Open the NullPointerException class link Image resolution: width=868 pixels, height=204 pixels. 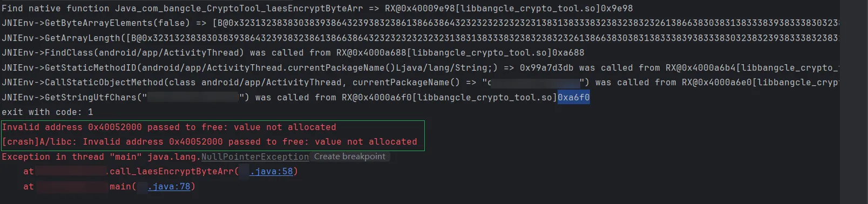(255, 157)
